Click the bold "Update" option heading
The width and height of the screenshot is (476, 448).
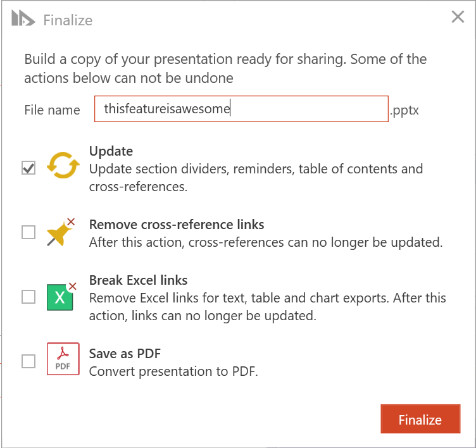point(111,152)
